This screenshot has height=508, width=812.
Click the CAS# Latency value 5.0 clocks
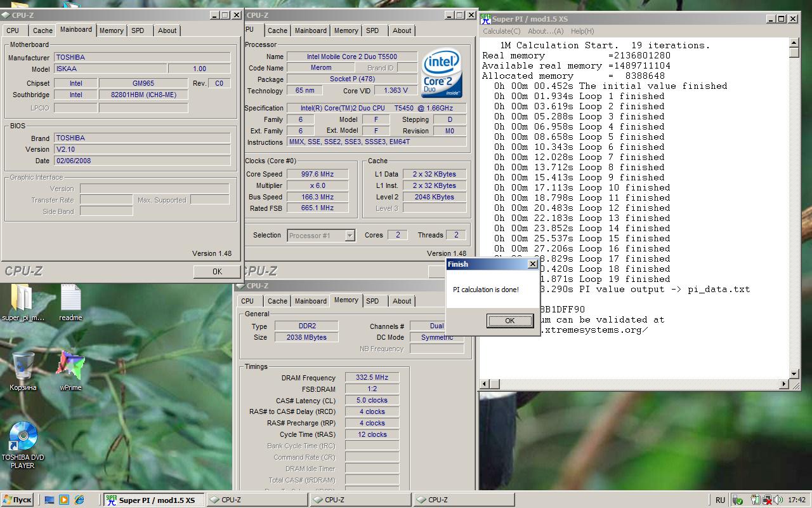(x=372, y=400)
